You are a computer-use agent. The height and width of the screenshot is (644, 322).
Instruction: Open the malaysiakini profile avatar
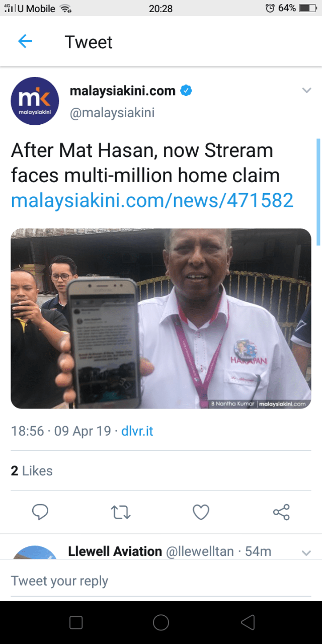35,101
